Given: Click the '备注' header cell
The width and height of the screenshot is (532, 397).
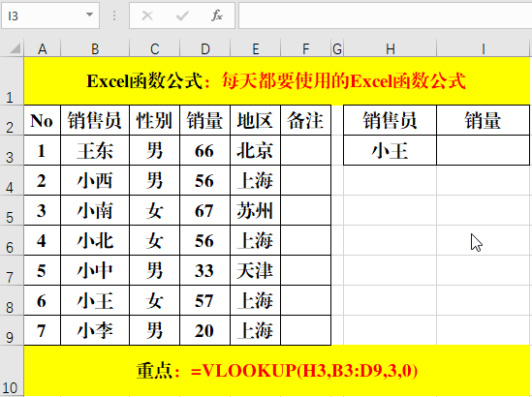Looking at the screenshot, I should [x=305, y=120].
